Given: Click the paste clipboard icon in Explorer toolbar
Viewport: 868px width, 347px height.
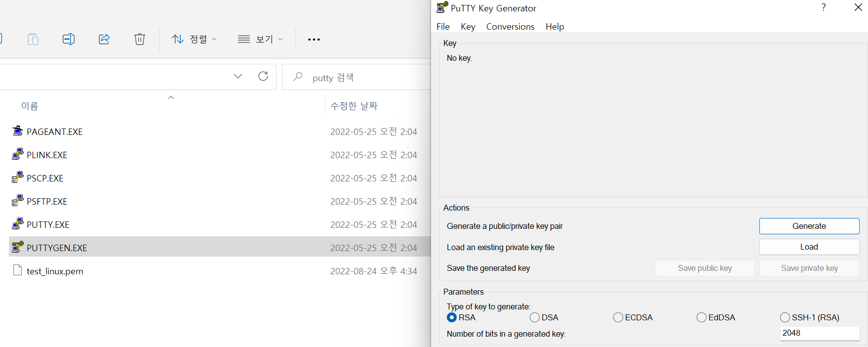Looking at the screenshot, I should 33,39.
